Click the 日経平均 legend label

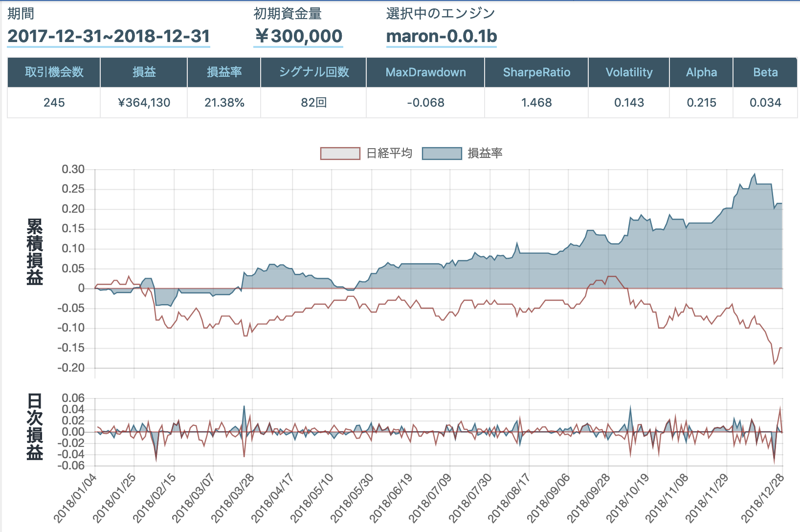[389, 154]
